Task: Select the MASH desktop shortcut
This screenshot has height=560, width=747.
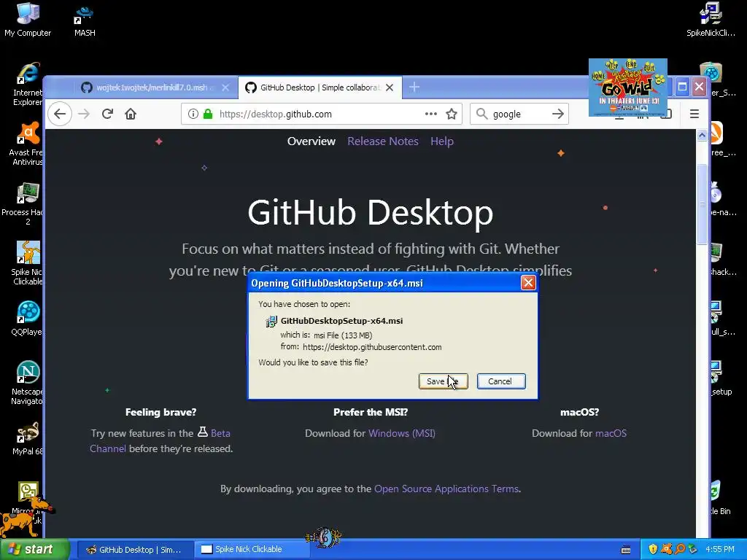Action: (85, 21)
